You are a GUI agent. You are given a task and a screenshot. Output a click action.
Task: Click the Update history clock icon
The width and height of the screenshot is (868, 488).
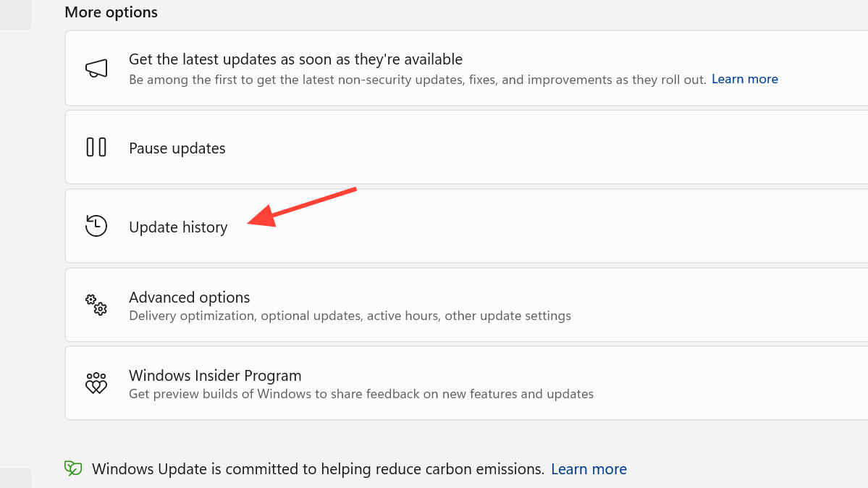[x=96, y=226]
